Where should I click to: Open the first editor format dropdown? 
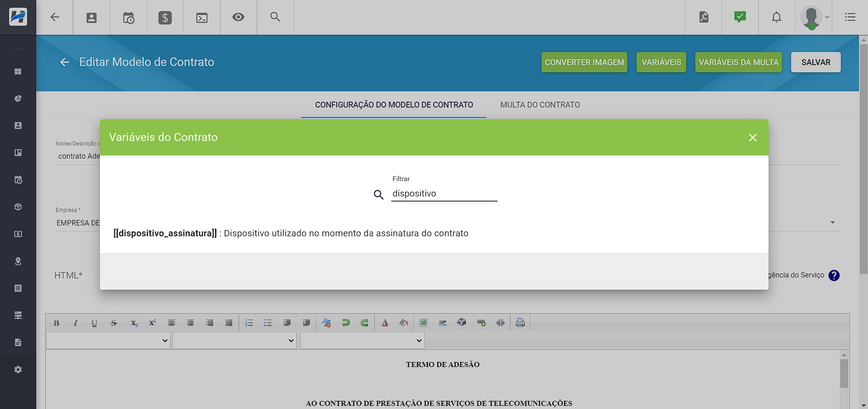(108, 340)
